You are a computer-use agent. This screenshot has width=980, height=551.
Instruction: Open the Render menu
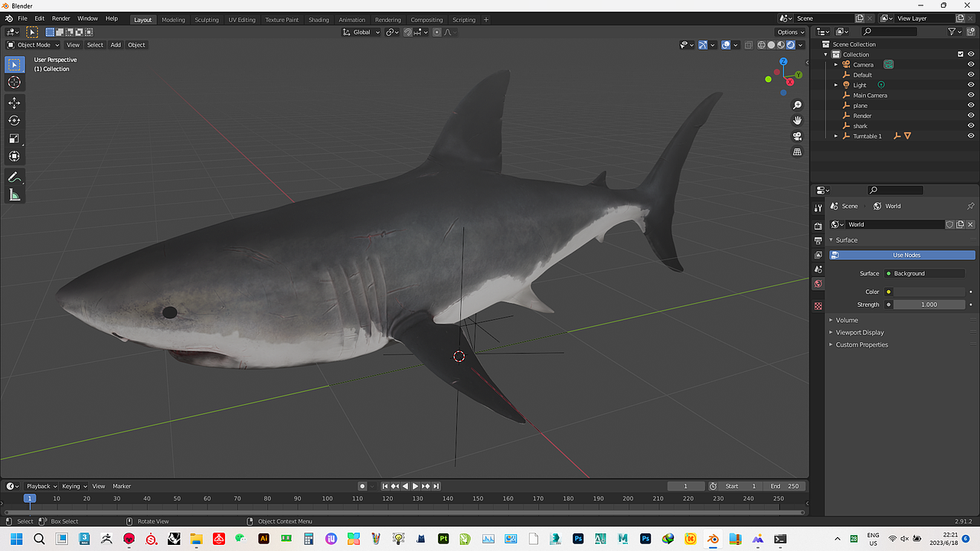click(61, 18)
